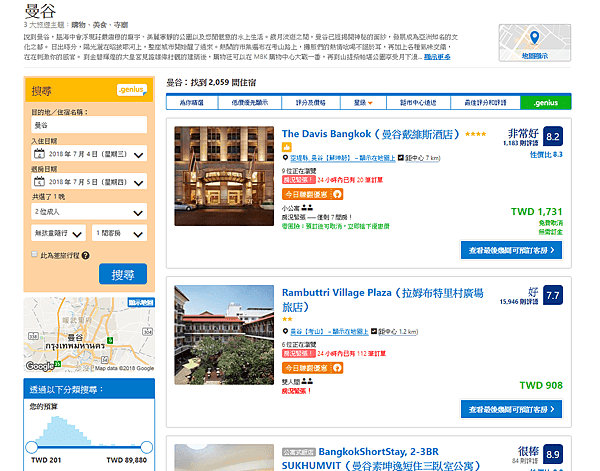
Task: Click the blue map pin in top map thumbnail
Action: tap(535, 37)
